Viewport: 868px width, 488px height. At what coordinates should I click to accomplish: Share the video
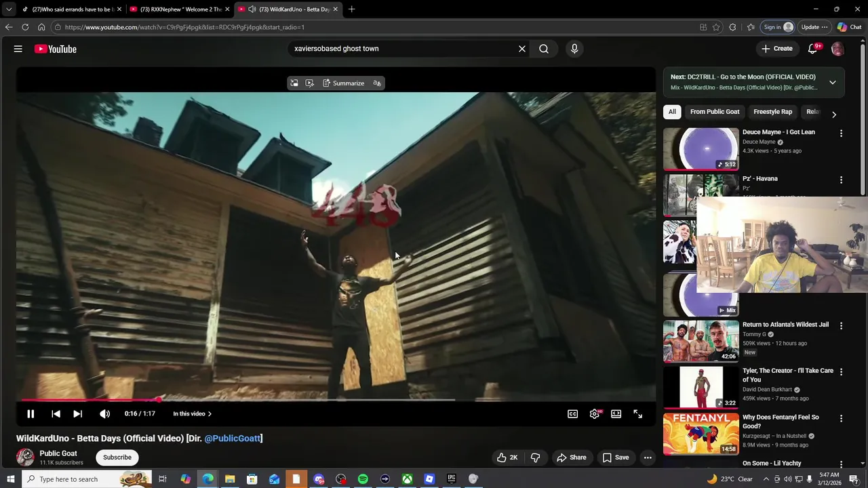click(x=571, y=457)
